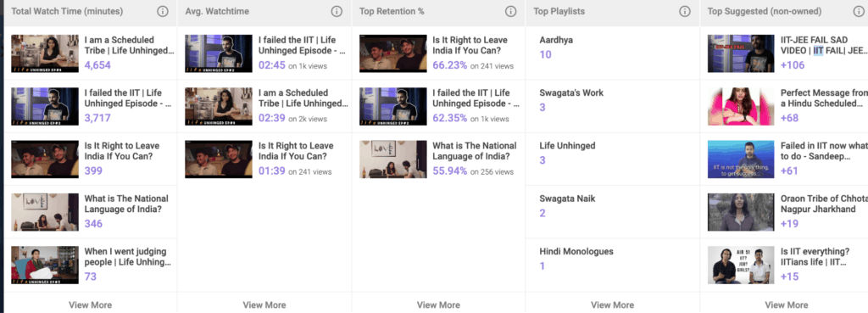Expand View More under Top Retention %

(438, 305)
